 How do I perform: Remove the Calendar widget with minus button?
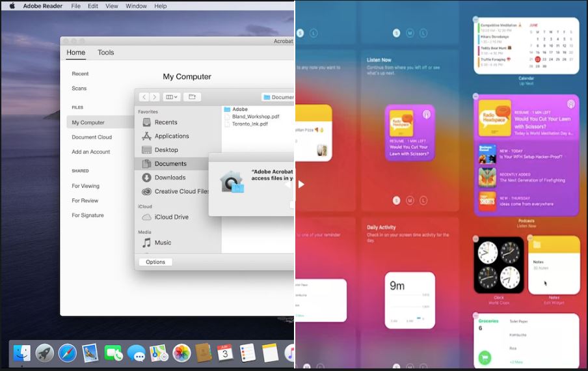(475, 19)
